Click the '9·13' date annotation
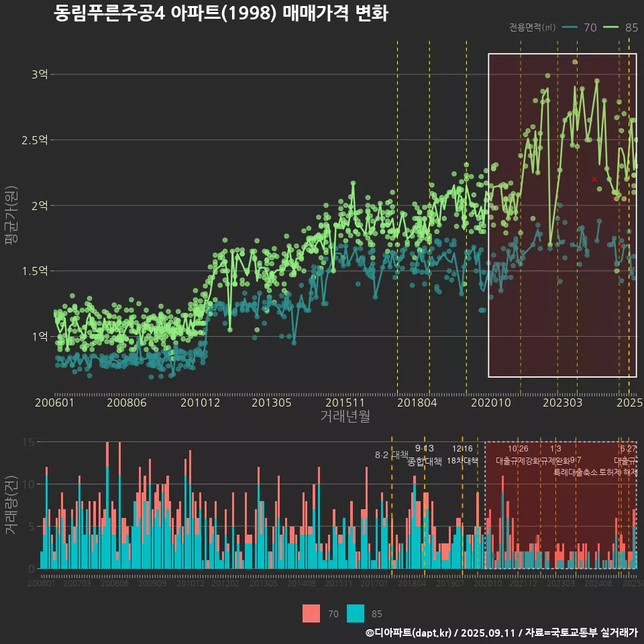The height and width of the screenshot is (644, 644). (424, 448)
